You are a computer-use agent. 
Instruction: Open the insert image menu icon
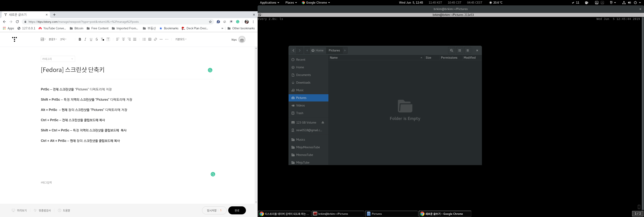pos(43,39)
